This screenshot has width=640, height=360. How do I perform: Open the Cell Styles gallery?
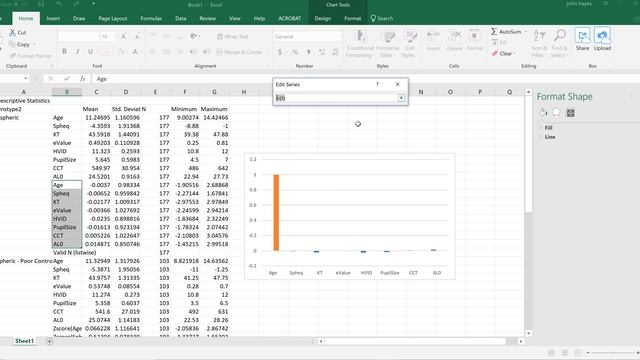point(409,43)
